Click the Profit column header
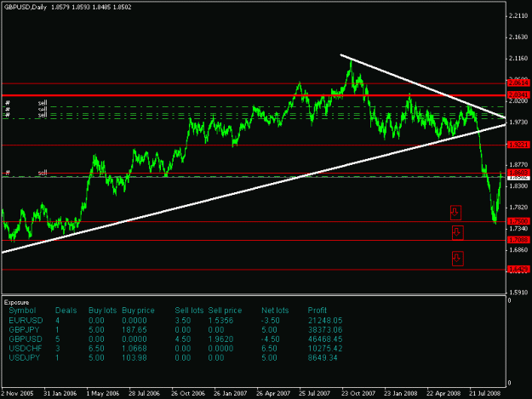 coord(317,311)
